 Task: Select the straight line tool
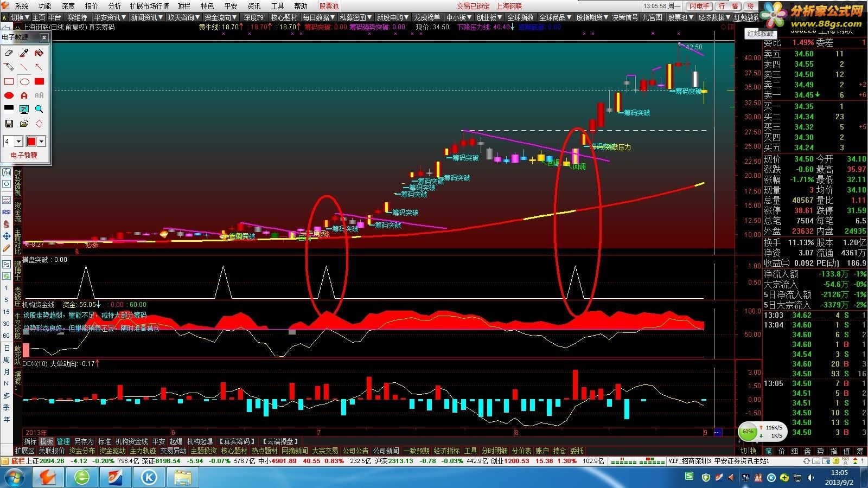24,67
